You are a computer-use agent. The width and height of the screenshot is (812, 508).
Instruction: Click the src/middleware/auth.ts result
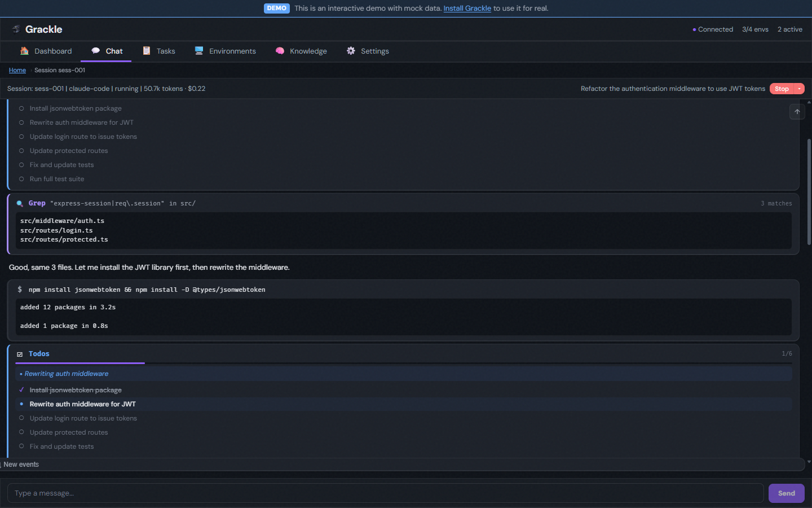click(62, 221)
